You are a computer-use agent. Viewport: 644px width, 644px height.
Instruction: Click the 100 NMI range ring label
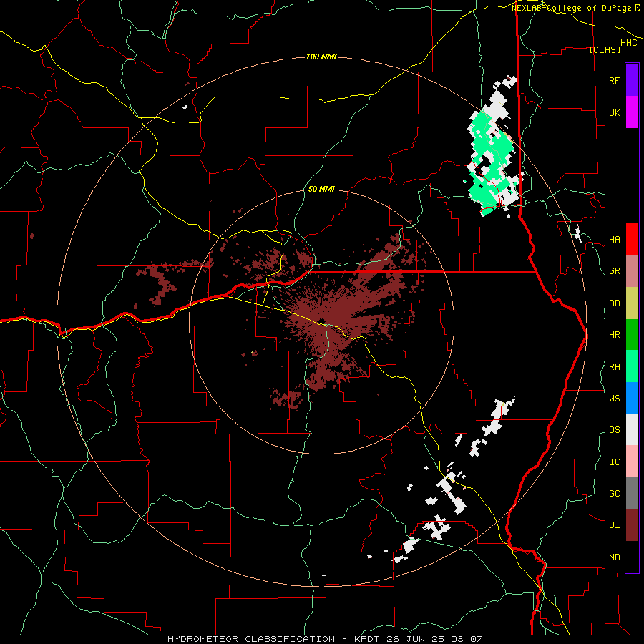(321, 57)
